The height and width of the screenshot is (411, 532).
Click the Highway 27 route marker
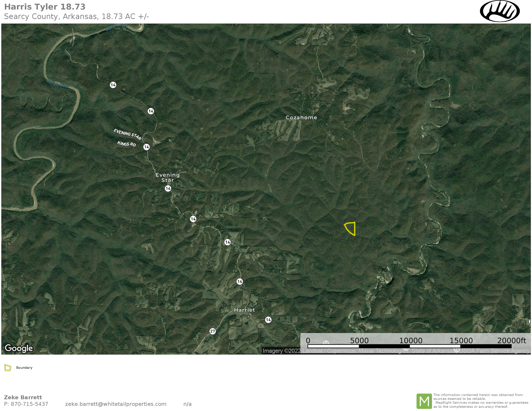point(212,331)
